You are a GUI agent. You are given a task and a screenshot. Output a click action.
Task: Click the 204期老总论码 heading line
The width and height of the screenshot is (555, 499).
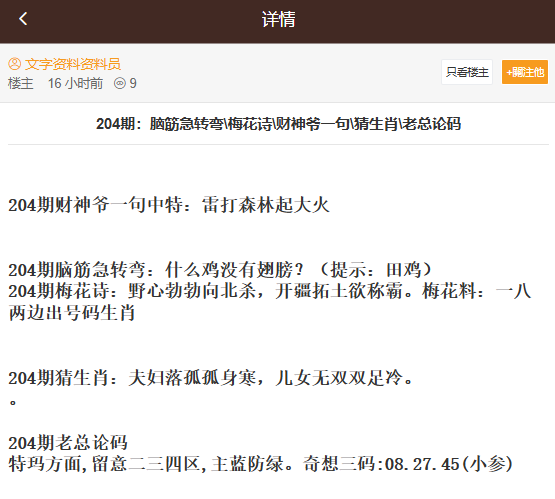[x=68, y=443]
